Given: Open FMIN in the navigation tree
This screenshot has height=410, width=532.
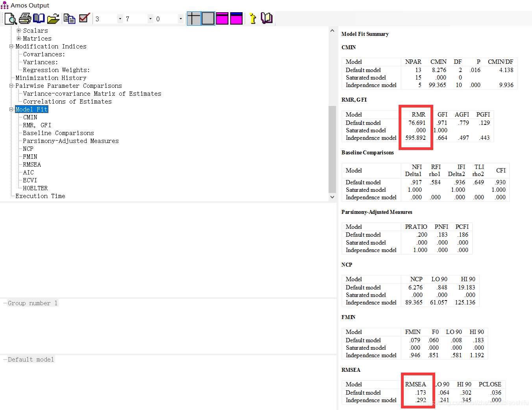Looking at the screenshot, I should pos(30,157).
